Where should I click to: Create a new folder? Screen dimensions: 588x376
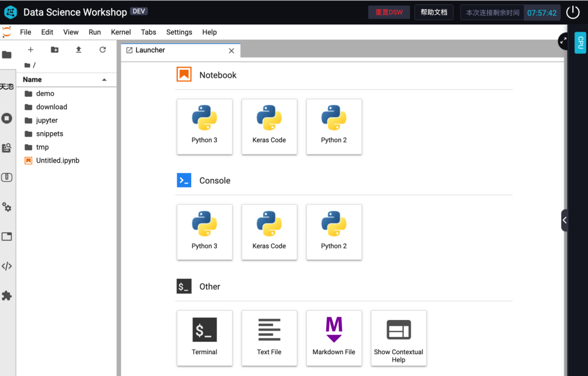pyautogui.click(x=55, y=50)
